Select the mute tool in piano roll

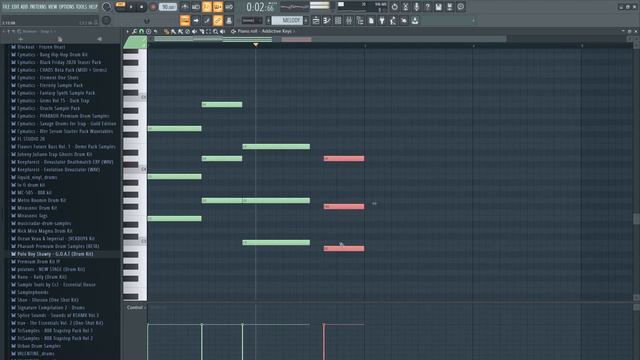point(195,31)
